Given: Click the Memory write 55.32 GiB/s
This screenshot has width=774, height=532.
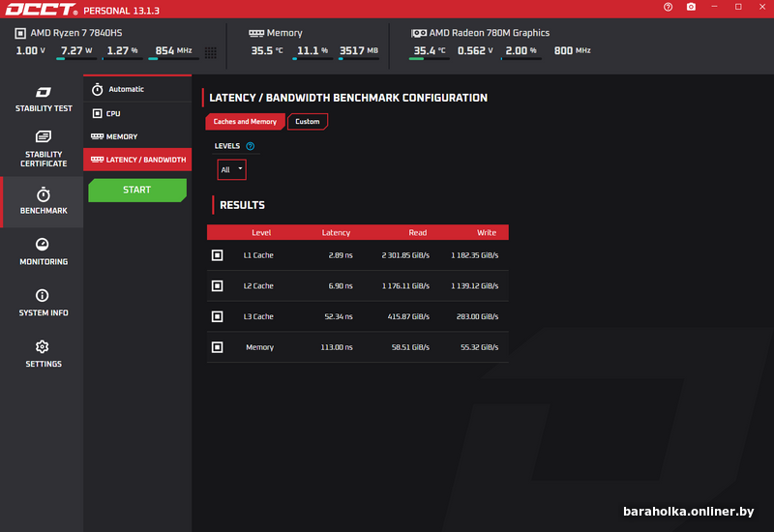Looking at the screenshot, I should [479, 347].
